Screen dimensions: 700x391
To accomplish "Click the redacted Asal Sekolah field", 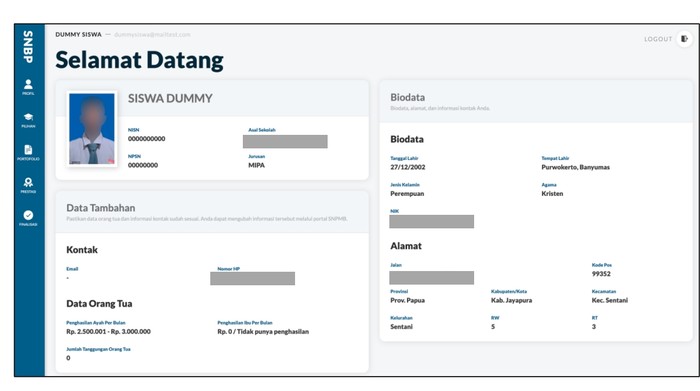I will point(285,141).
